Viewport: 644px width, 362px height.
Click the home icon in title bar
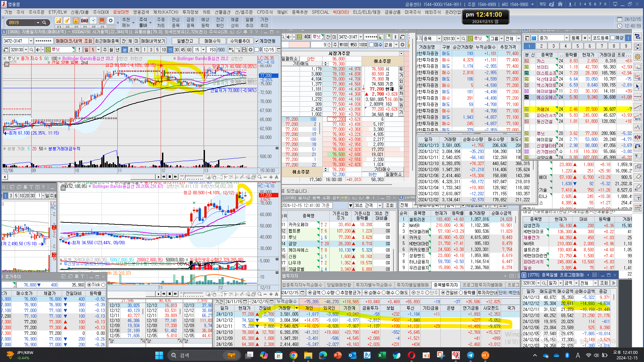pyautogui.click(x=560, y=4)
